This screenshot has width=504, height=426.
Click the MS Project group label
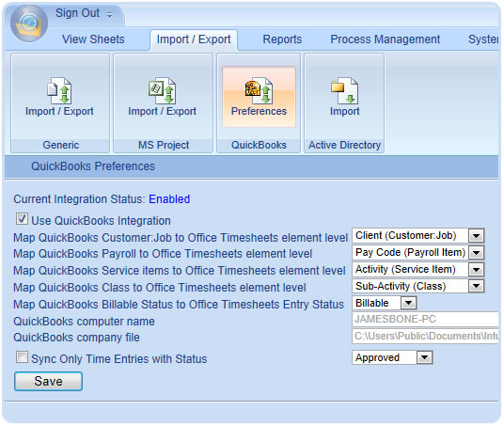[x=164, y=145]
